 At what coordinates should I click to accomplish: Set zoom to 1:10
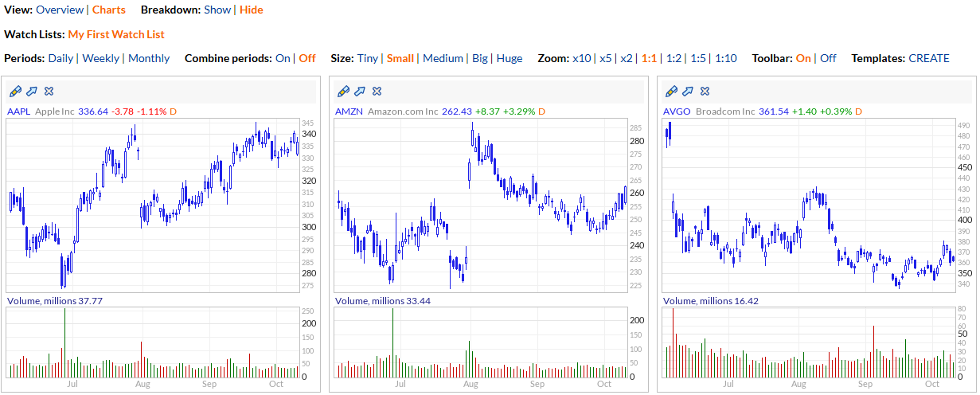[x=726, y=58]
